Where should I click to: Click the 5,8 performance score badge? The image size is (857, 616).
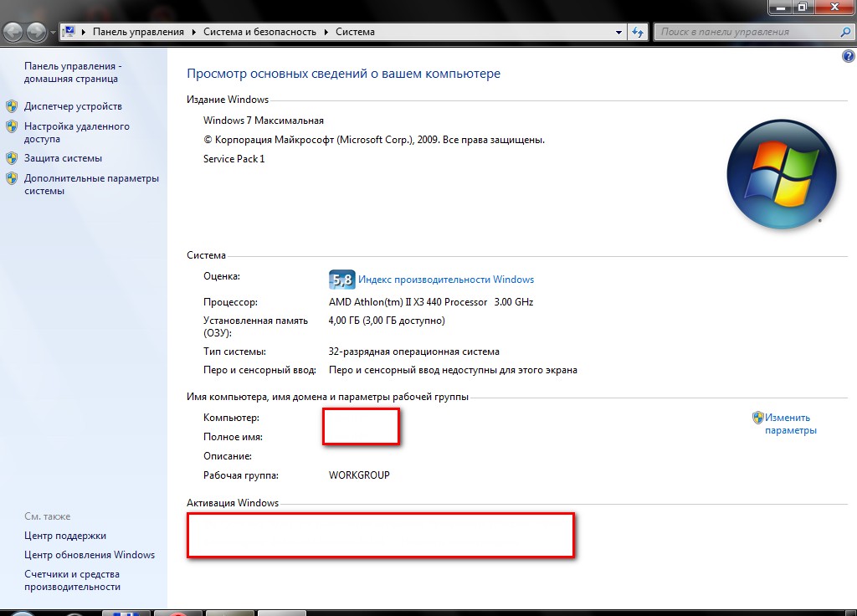pyautogui.click(x=341, y=280)
